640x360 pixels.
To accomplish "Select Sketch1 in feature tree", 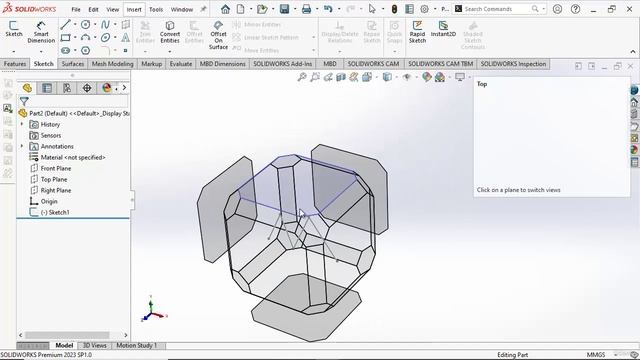I will (x=55, y=212).
